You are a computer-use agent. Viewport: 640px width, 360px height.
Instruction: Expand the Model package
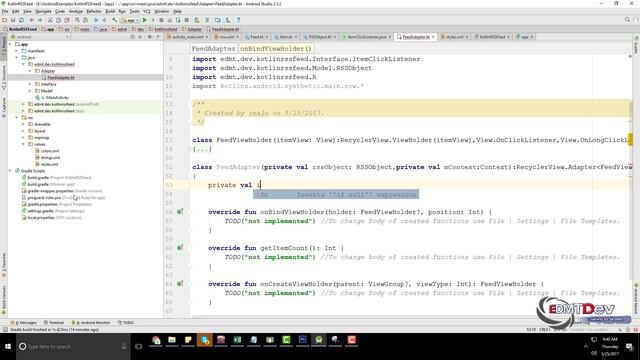pos(30,91)
